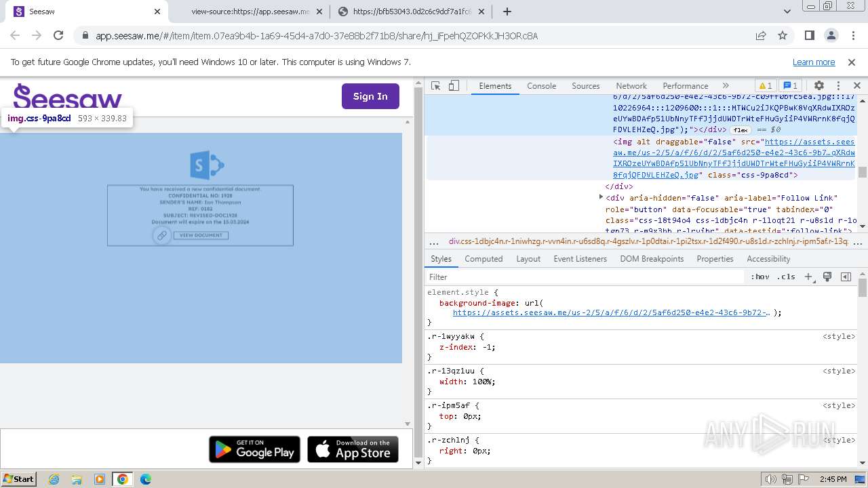Click the z-index: -1 declaration

467,347
